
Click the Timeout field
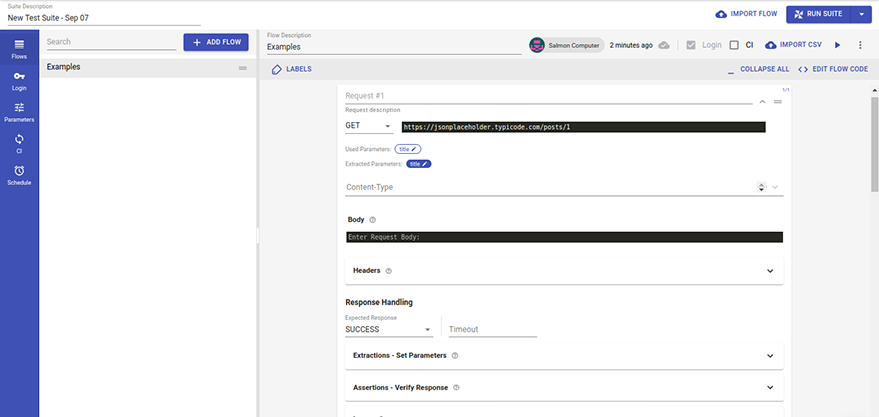coord(493,330)
